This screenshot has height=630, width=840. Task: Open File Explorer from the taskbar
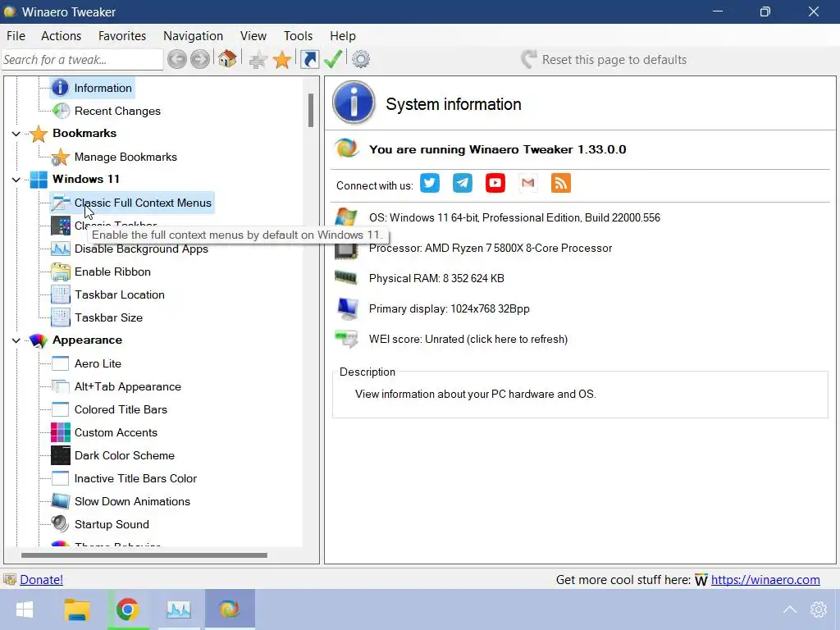[x=77, y=609]
